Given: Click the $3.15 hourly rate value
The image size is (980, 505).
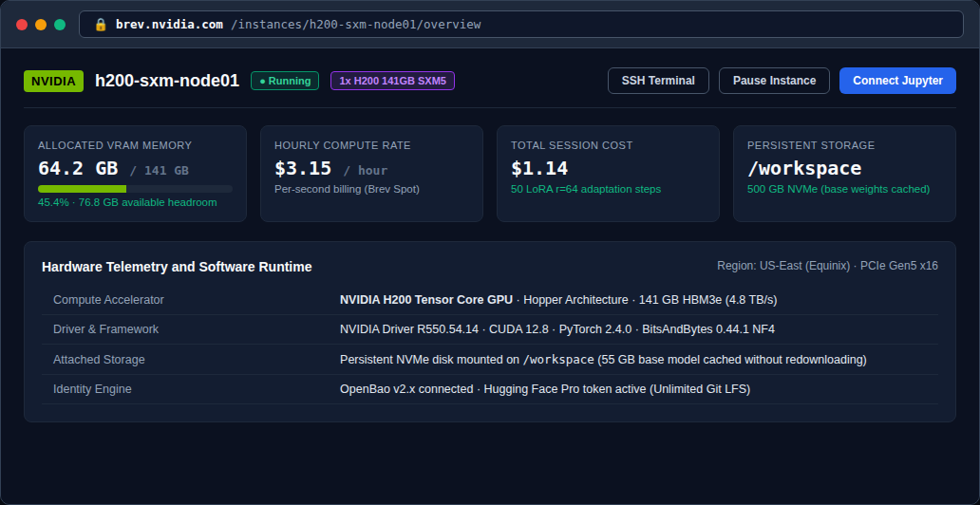Looking at the screenshot, I should [303, 169].
